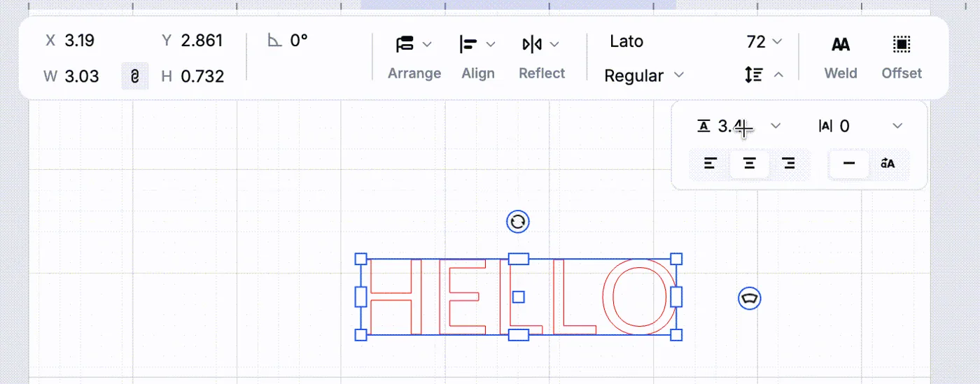Select right text alignment
Viewport: 980px width, 384px height.
(x=789, y=164)
